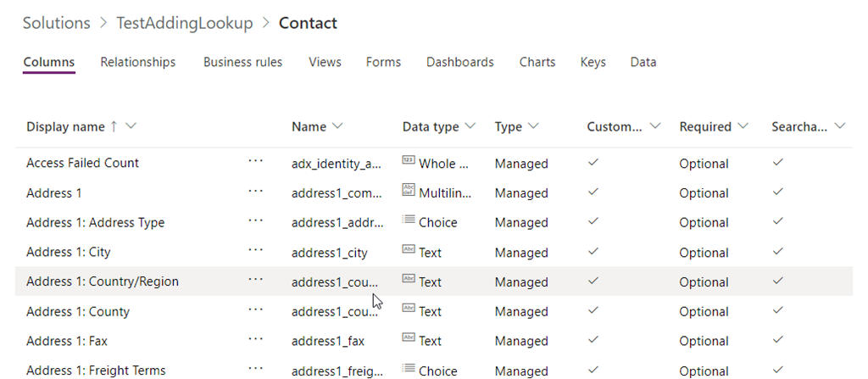The image size is (868, 379).
Task: Open ellipsis menu for Access Failed Count
Action: pos(255,161)
